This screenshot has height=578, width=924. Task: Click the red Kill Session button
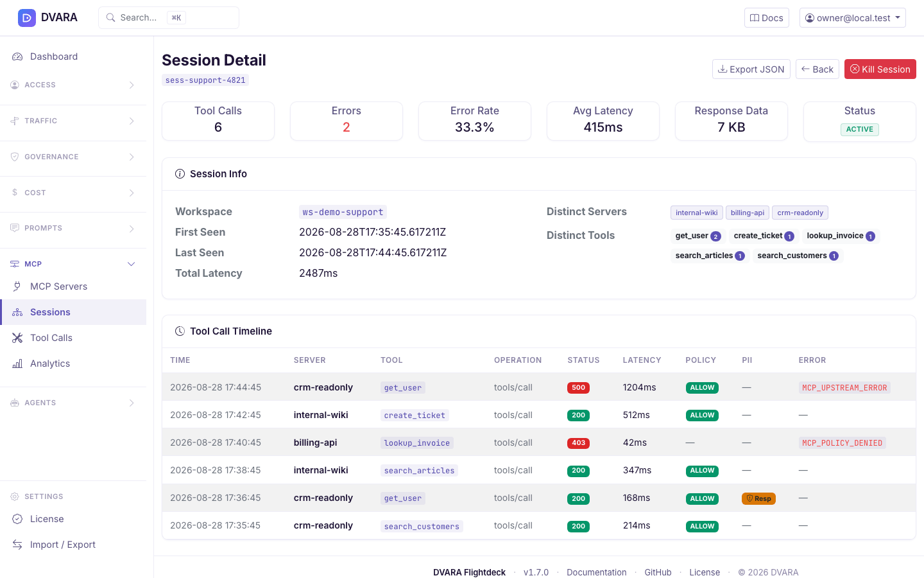coord(880,69)
